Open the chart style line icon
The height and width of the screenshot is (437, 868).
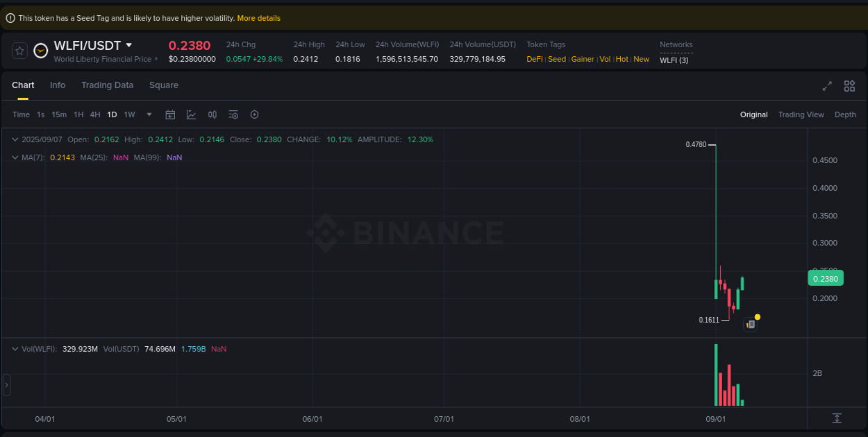(x=191, y=114)
